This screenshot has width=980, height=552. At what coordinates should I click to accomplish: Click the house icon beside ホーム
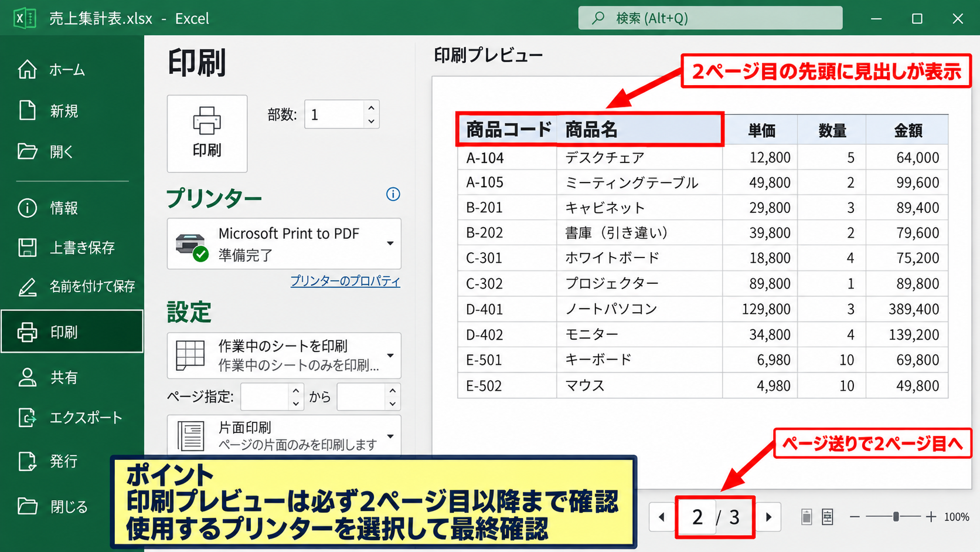[27, 69]
